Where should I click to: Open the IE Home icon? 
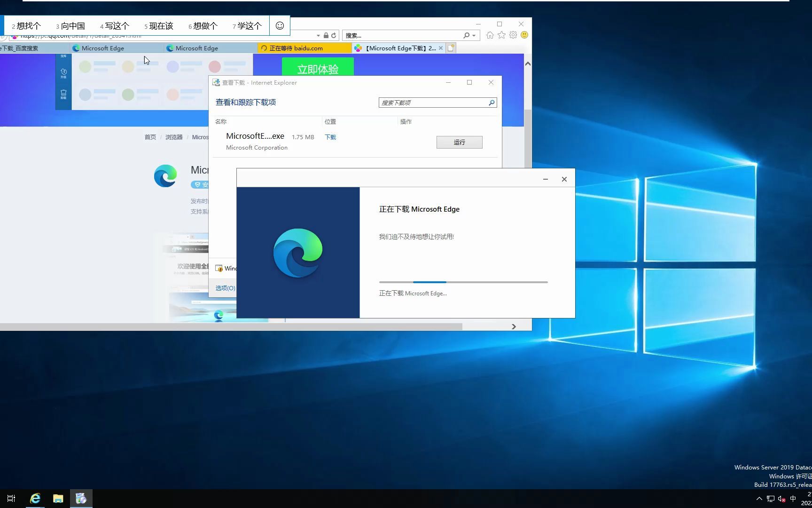click(490, 35)
